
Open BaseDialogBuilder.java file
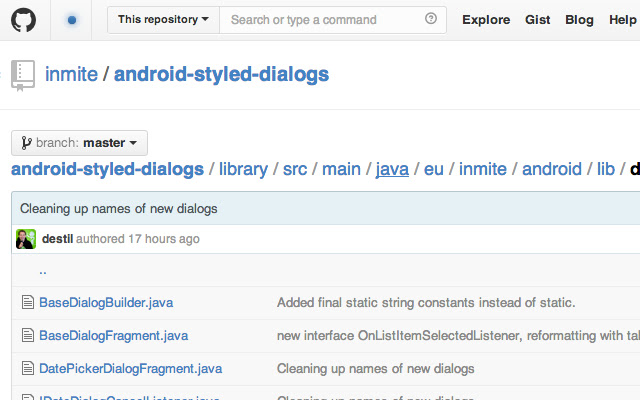[106, 302]
